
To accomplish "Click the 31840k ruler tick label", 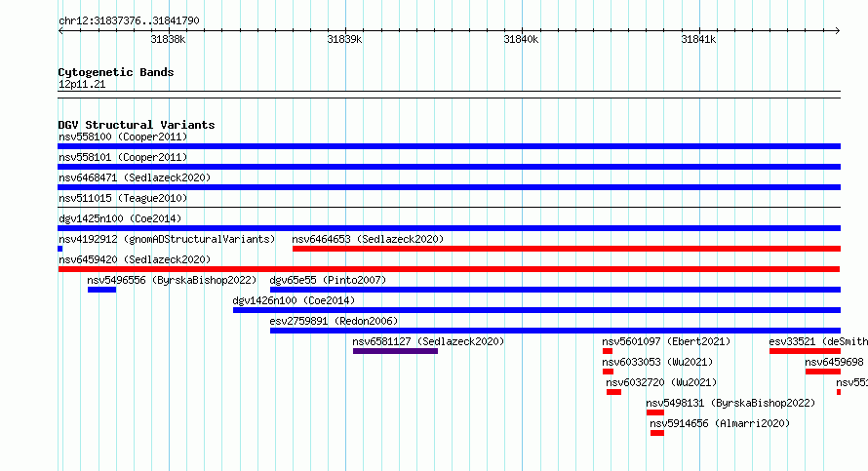I will click(x=521, y=39).
